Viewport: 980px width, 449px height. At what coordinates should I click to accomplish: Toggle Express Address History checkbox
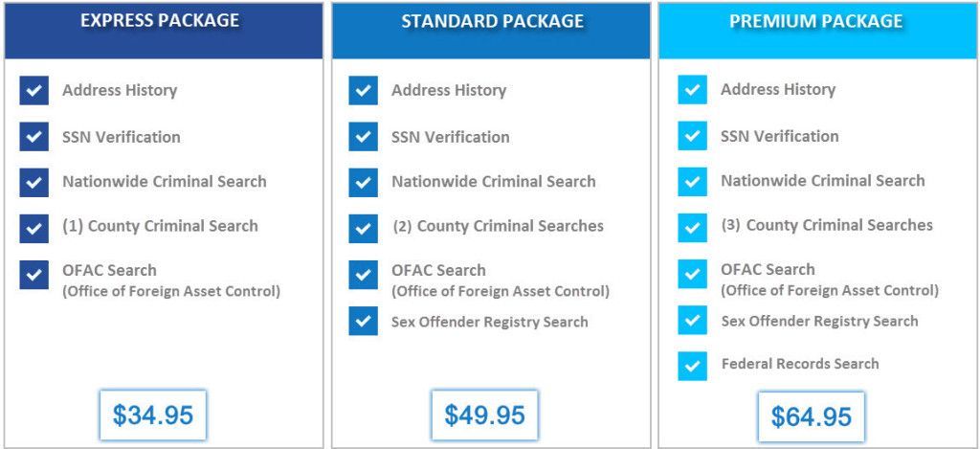click(x=34, y=91)
